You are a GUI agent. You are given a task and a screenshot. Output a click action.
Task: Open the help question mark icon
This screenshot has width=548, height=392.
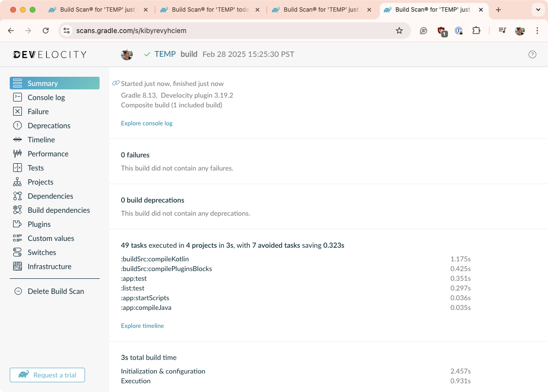coord(532,54)
